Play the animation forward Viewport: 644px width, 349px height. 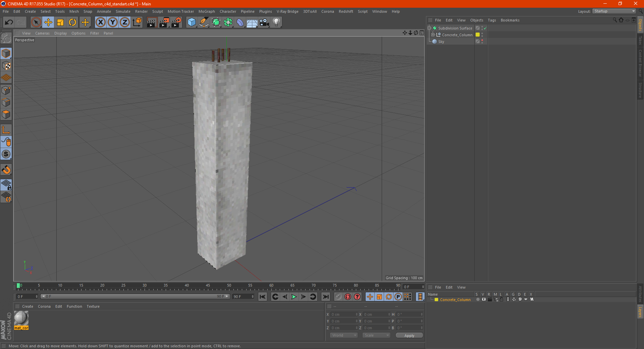(x=294, y=297)
